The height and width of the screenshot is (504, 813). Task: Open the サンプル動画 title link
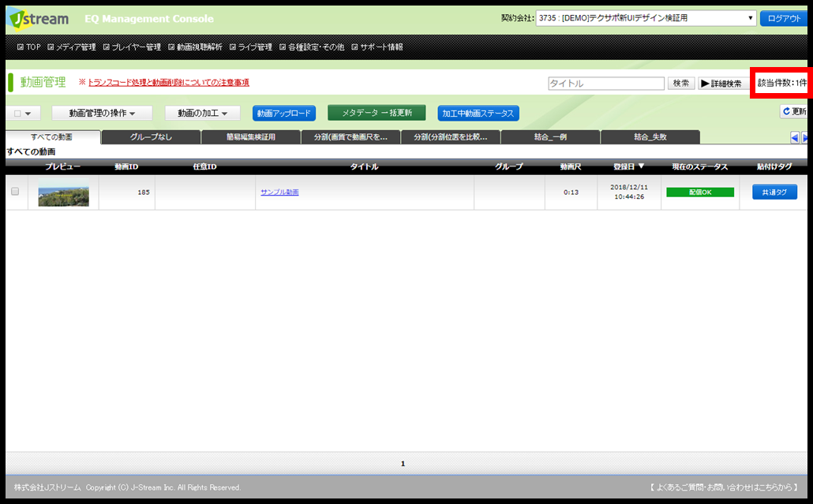pyautogui.click(x=279, y=192)
